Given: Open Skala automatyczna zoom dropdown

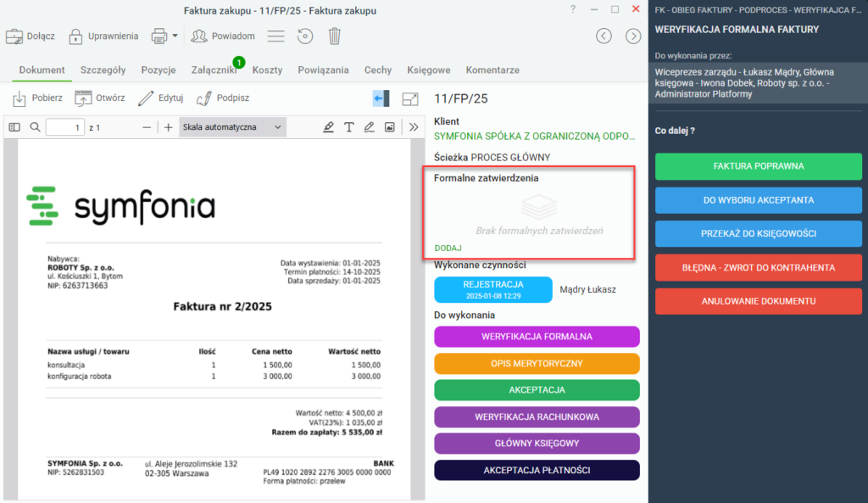Looking at the screenshot, I should pyautogui.click(x=232, y=127).
